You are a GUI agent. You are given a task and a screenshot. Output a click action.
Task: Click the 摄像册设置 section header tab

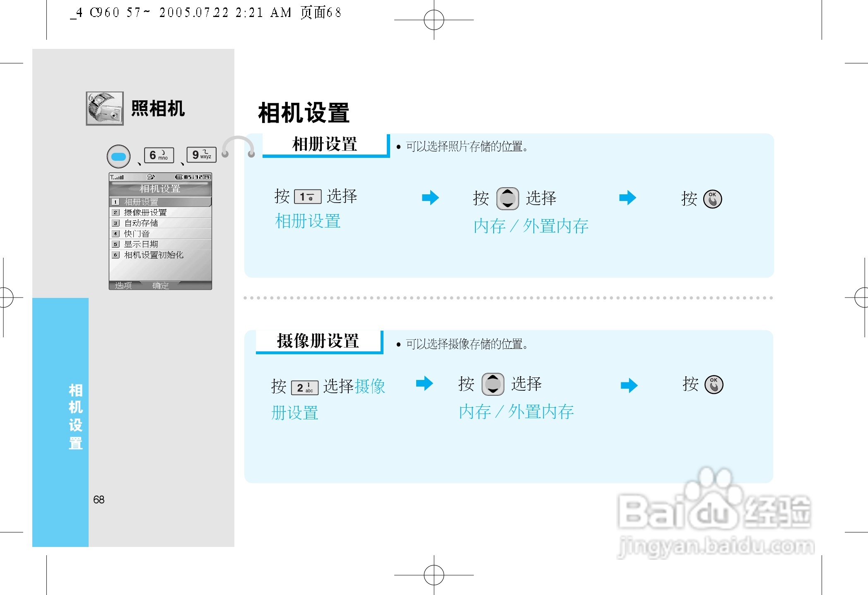318,341
